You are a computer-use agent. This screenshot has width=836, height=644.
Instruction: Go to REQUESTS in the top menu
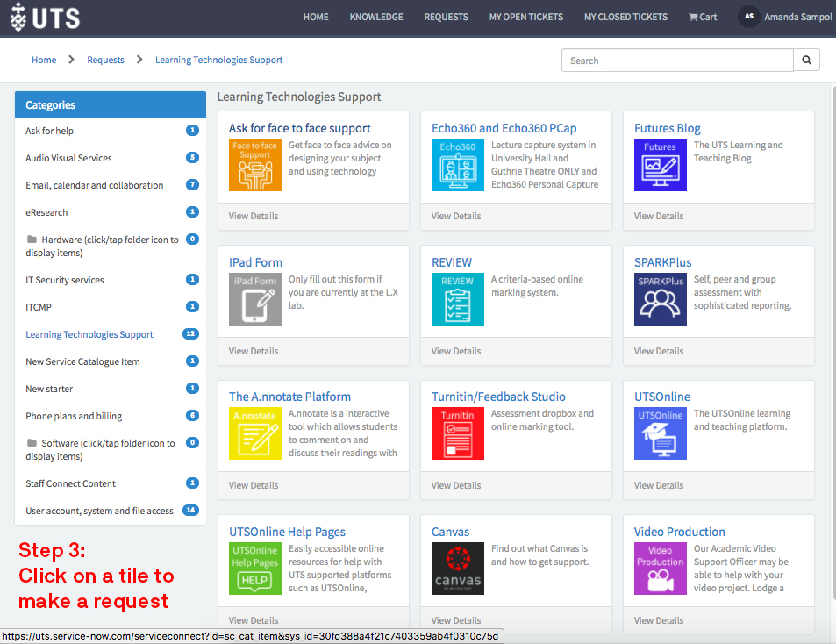click(446, 17)
